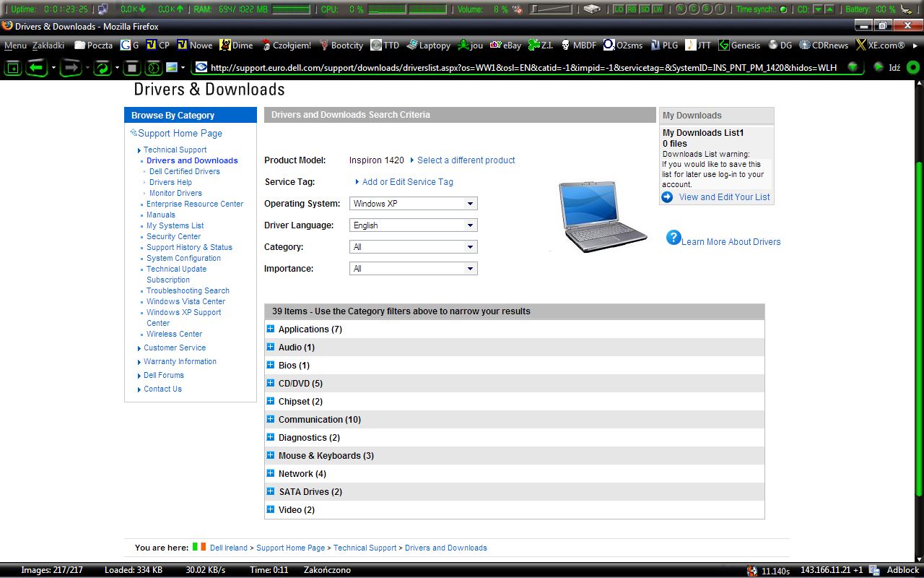Open the Driver Language dropdown
This screenshot has width=924, height=578.
tap(413, 225)
